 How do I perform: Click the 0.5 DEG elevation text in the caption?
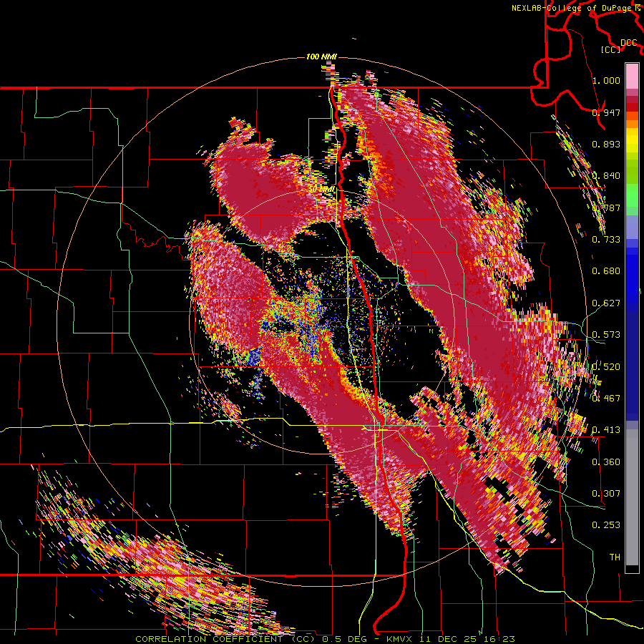(x=343, y=639)
